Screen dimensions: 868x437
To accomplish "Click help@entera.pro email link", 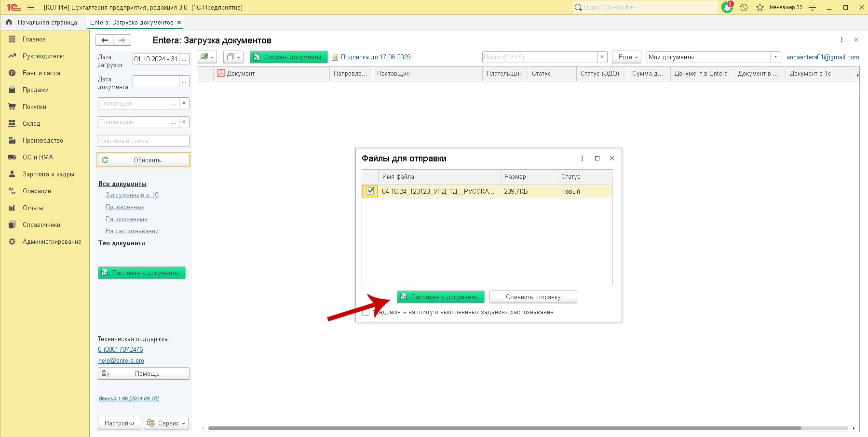I will pos(121,361).
